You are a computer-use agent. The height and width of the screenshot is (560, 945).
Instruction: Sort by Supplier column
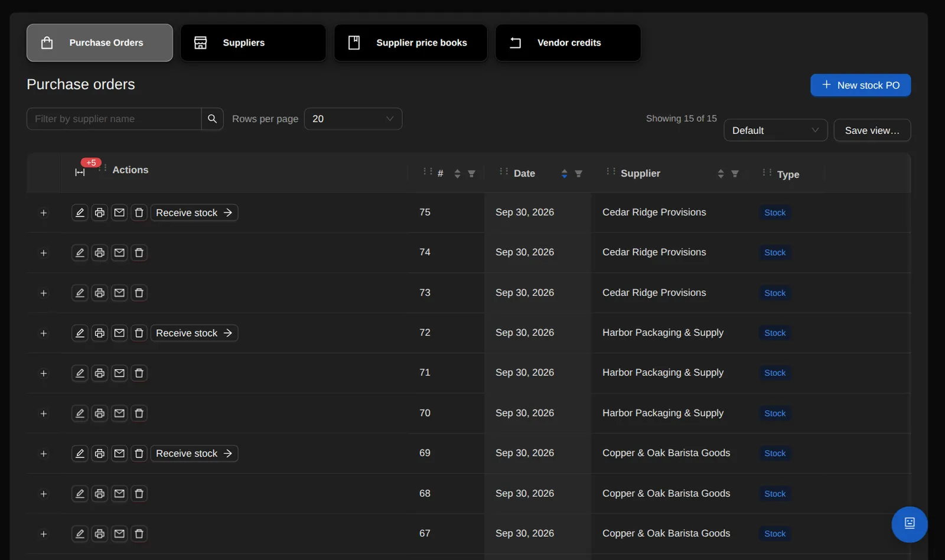[x=721, y=174]
